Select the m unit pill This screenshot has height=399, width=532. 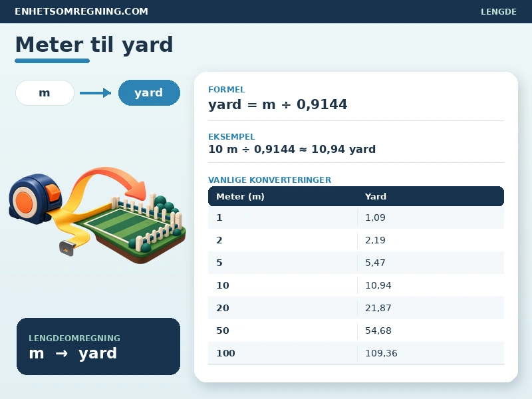(45, 92)
